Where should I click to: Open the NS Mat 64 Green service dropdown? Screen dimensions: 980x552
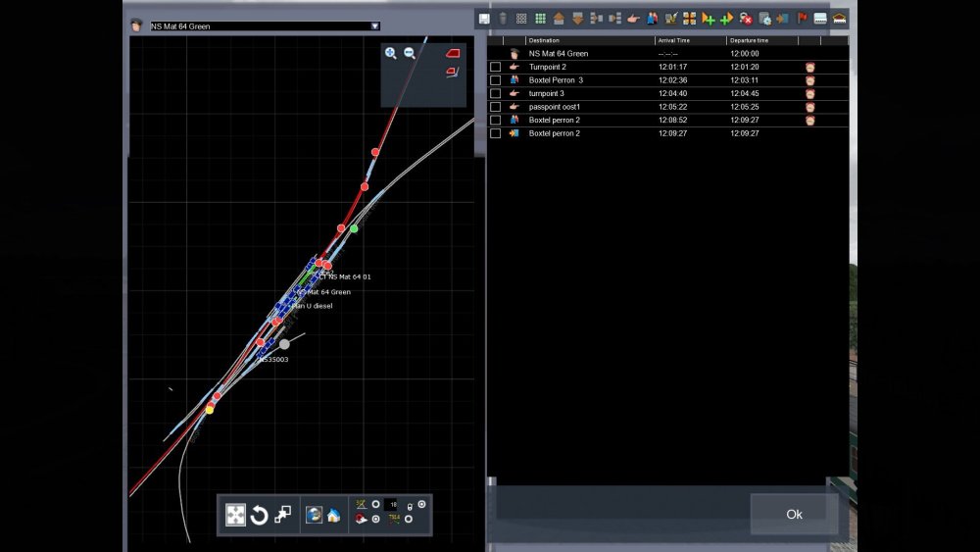pos(374,26)
